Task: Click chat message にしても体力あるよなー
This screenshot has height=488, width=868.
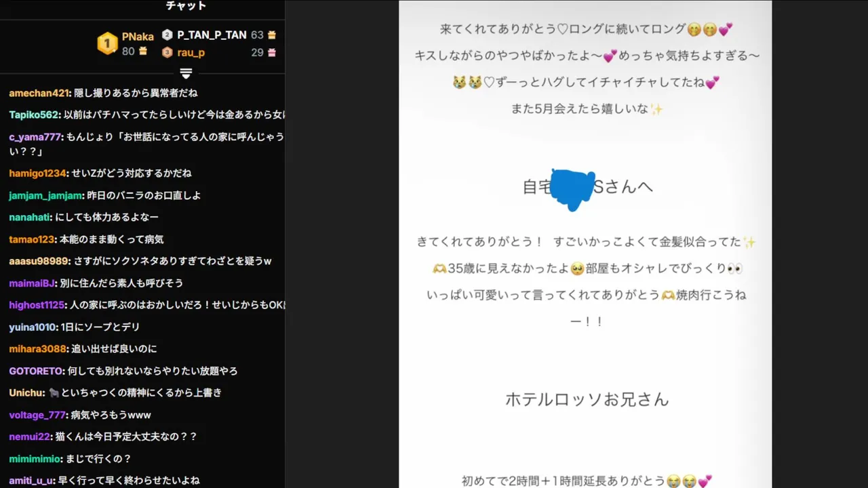Action: coord(107,218)
